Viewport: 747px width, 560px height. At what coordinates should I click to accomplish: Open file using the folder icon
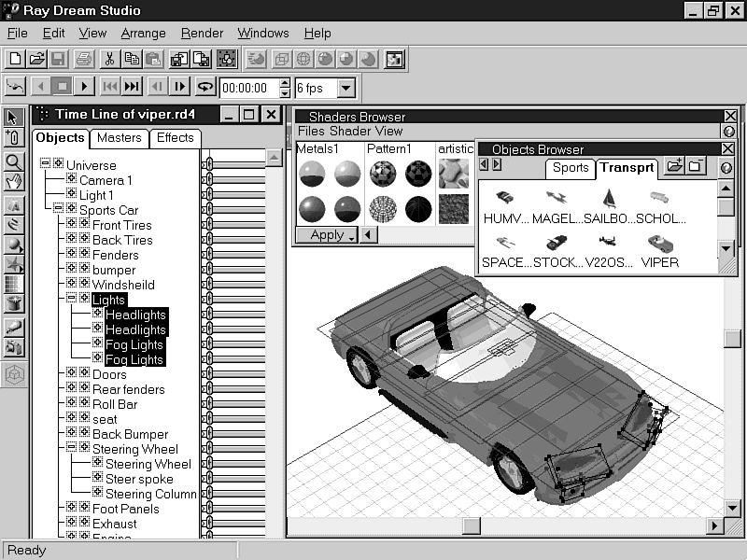(x=36, y=59)
